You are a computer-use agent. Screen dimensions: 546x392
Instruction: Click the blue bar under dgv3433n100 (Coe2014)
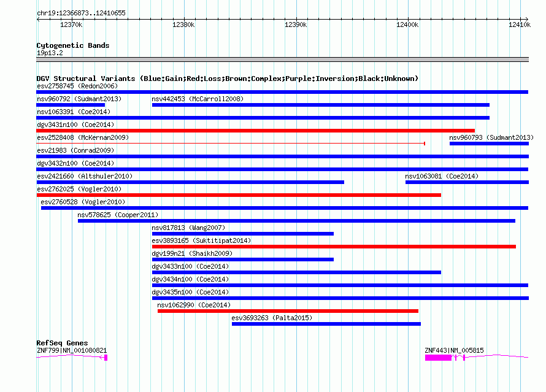[297, 272]
